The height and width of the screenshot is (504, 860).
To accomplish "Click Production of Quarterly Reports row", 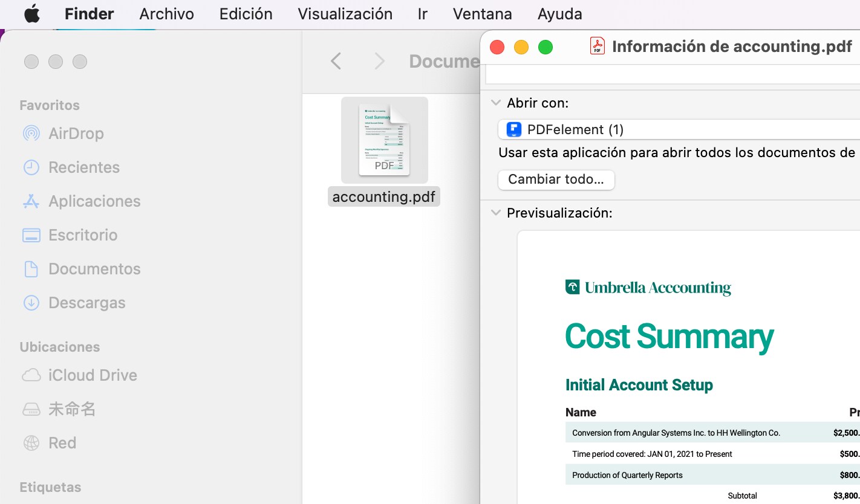I will click(712, 475).
